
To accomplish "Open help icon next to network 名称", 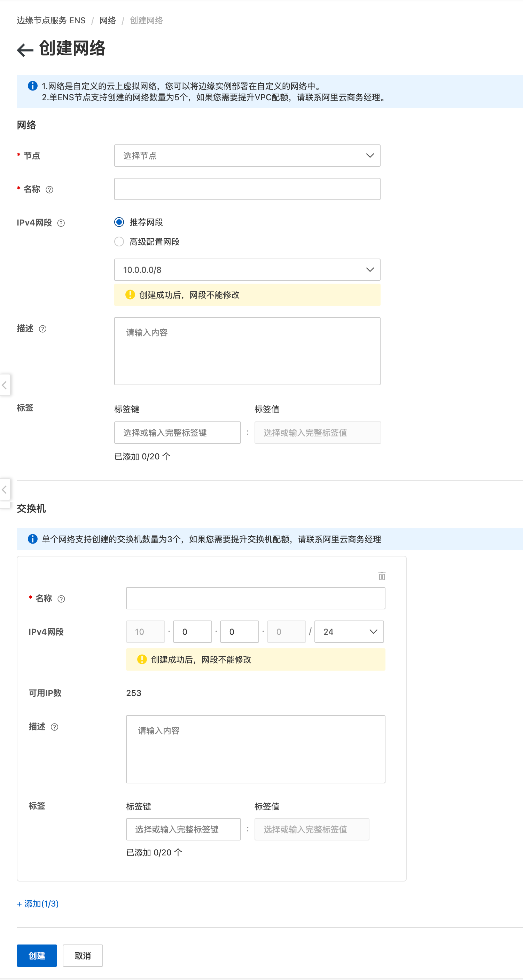I will pos(49,189).
